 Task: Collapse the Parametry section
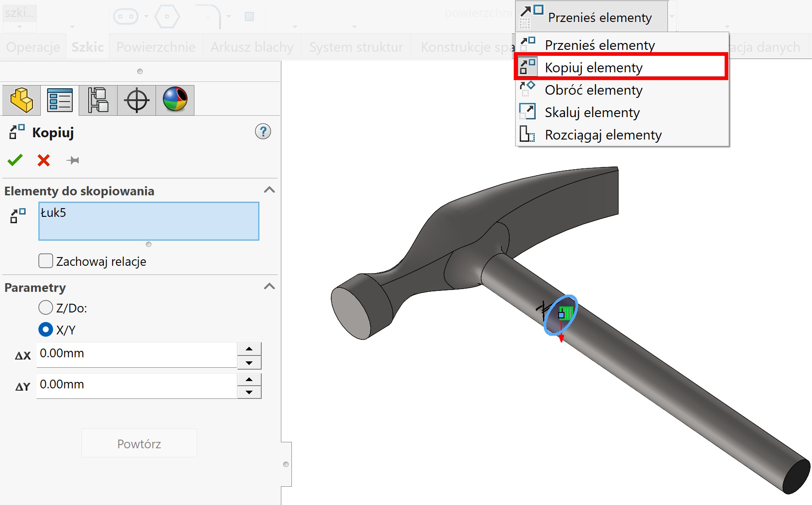tap(269, 286)
